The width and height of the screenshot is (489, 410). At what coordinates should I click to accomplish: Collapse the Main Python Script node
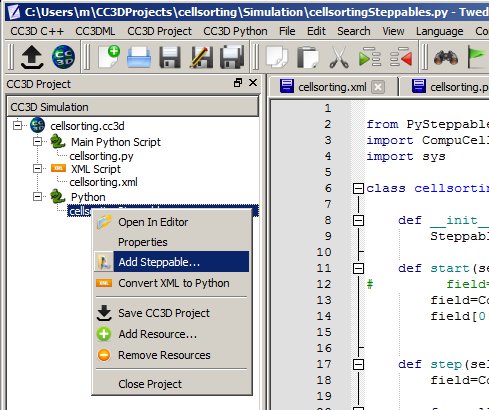(37, 142)
